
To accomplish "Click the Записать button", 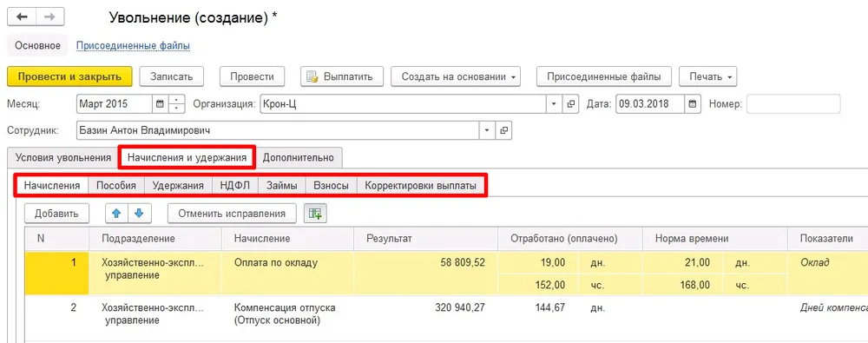I will (172, 76).
